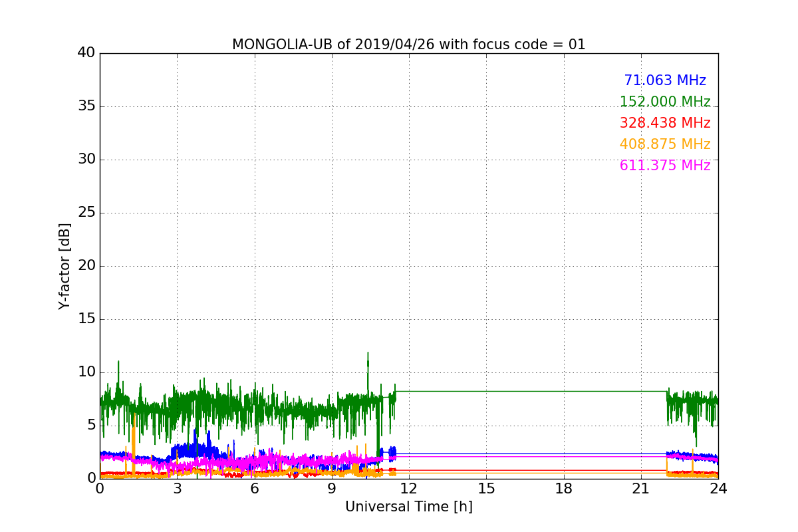Click the y-axis tick label 20
798x532 pixels.
click(x=86, y=266)
